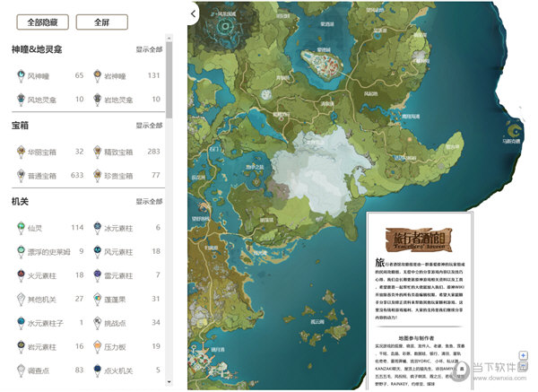Click the 仙灵 count 114

coord(77,227)
